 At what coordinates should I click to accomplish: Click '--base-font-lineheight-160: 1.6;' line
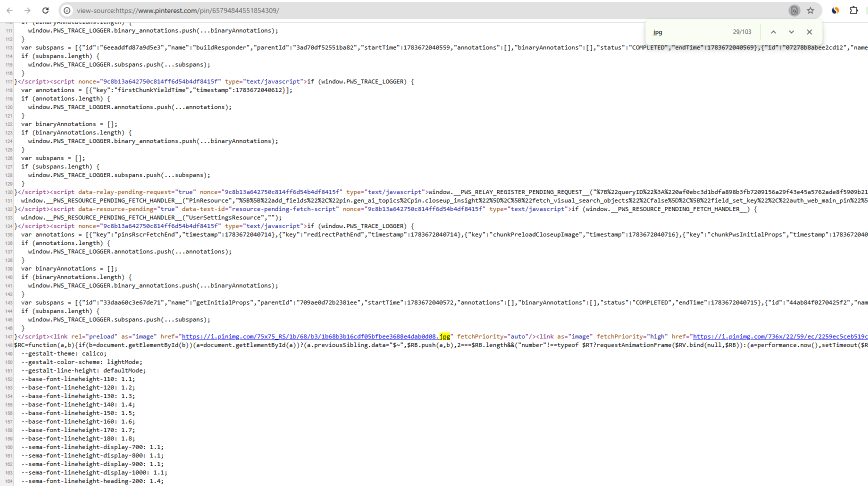pyautogui.click(x=78, y=421)
